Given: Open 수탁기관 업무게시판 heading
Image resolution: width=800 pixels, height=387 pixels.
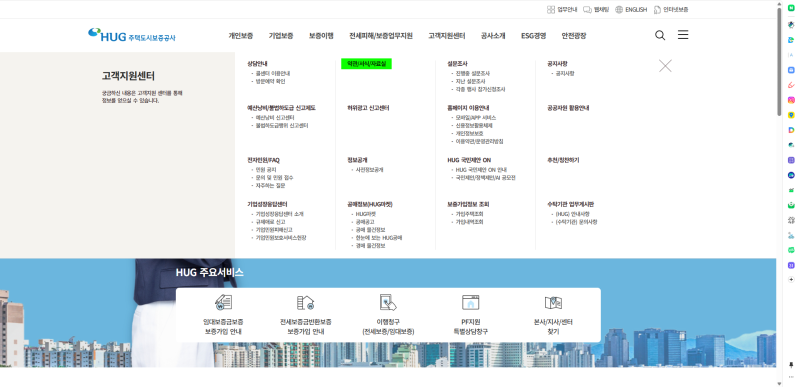Looking at the screenshot, I should (571, 204).
